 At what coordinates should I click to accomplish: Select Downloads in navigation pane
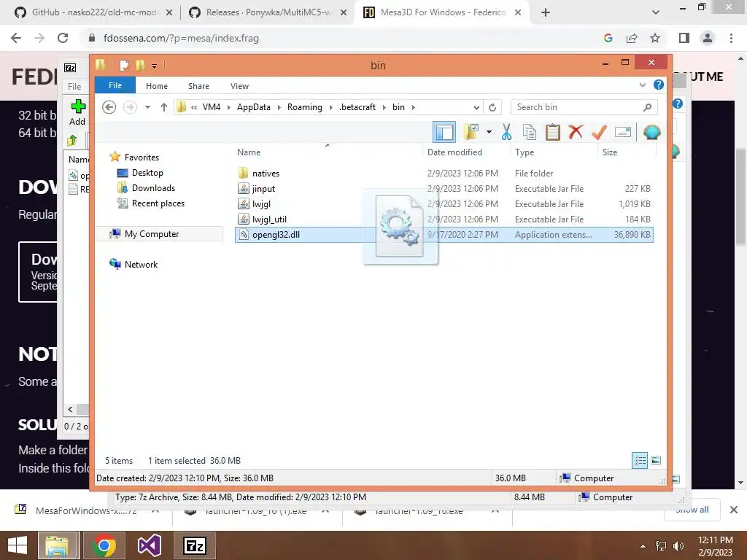pyautogui.click(x=153, y=188)
